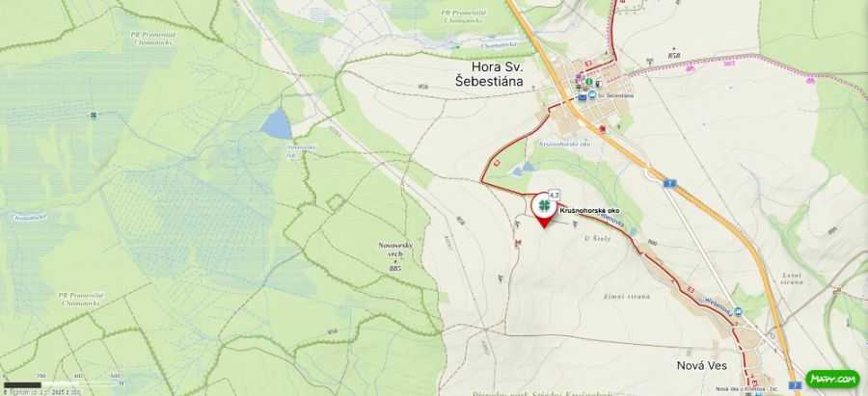The width and height of the screenshot is (868, 396).
Task: Click the small clover icon in forest
Action: [x=94, y=115]
